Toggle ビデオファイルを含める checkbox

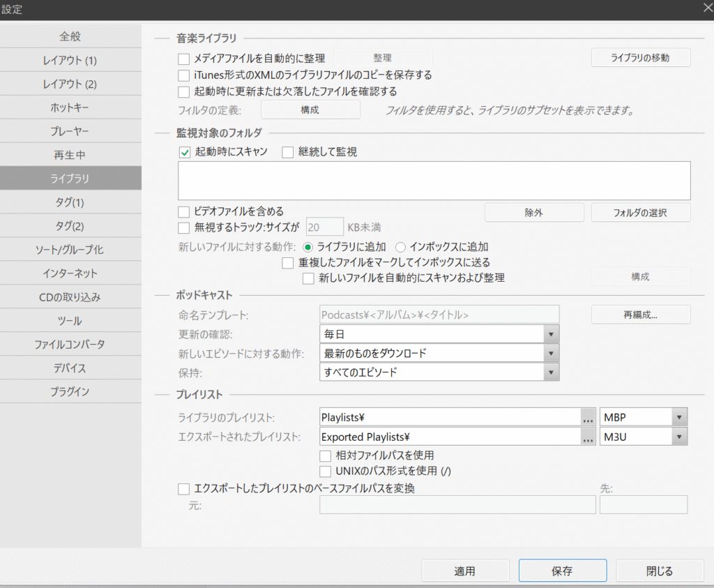(184, 211)
